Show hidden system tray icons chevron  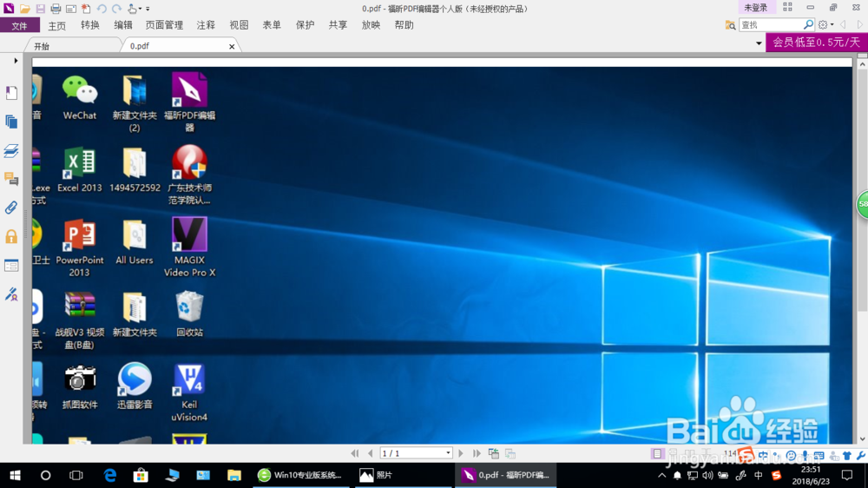(661, 475)
